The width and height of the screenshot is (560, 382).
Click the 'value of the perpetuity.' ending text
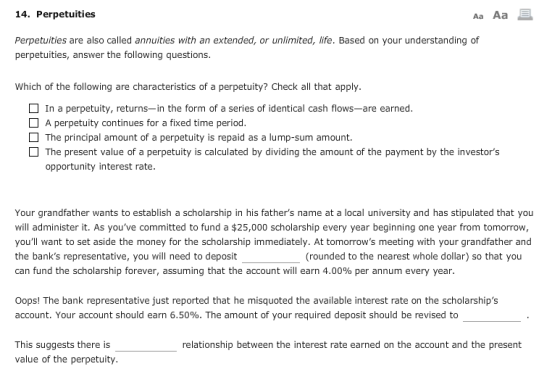tap(66, 359)
